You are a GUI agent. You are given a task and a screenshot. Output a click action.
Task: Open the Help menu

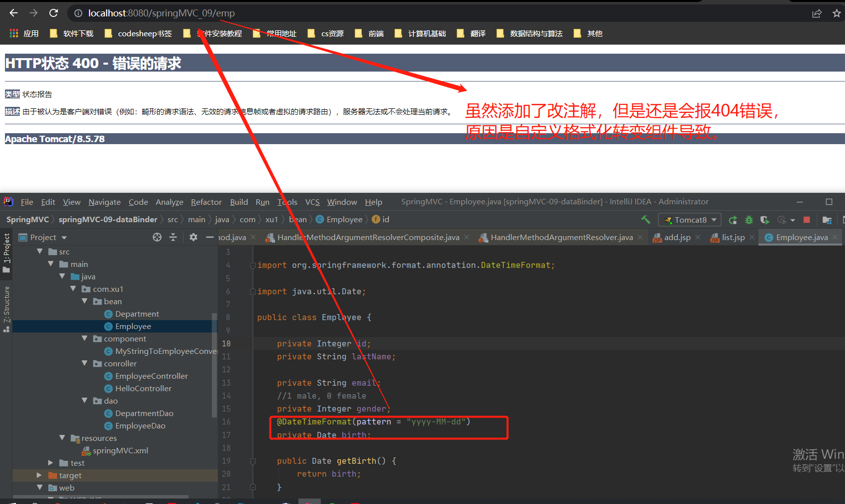tap(374, 202)
